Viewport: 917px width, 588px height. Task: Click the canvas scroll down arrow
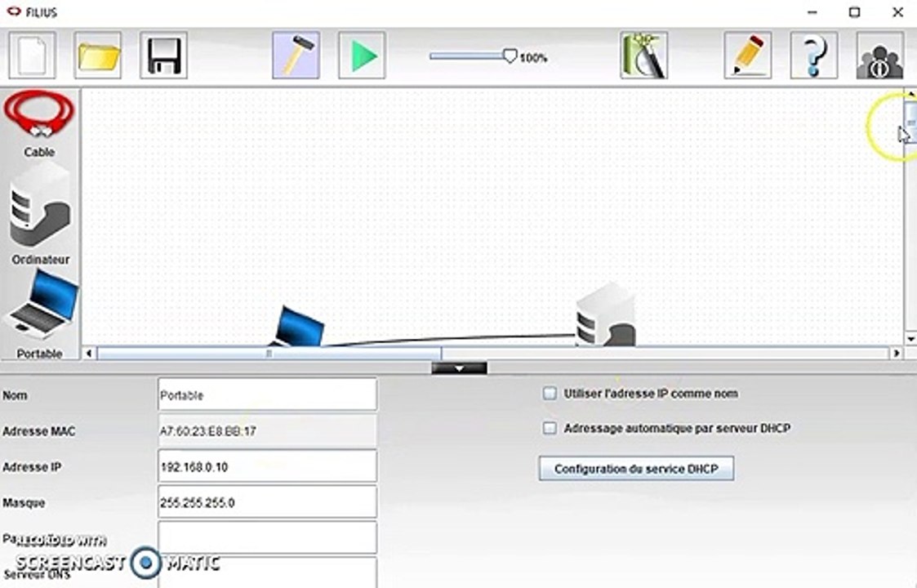[x=910, y=339]
